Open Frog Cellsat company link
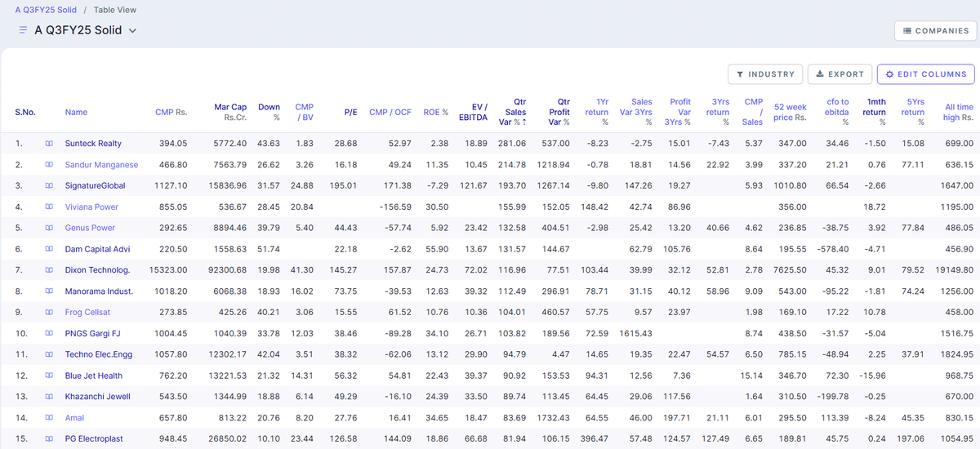The height and width of the screenshot is (449, 980). (88, 313)
